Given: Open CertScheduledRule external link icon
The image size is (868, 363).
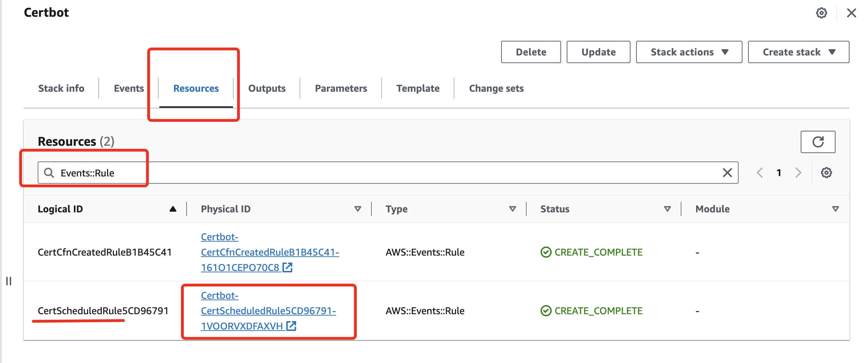Looking at the screenshot, I should coord(291,326).
